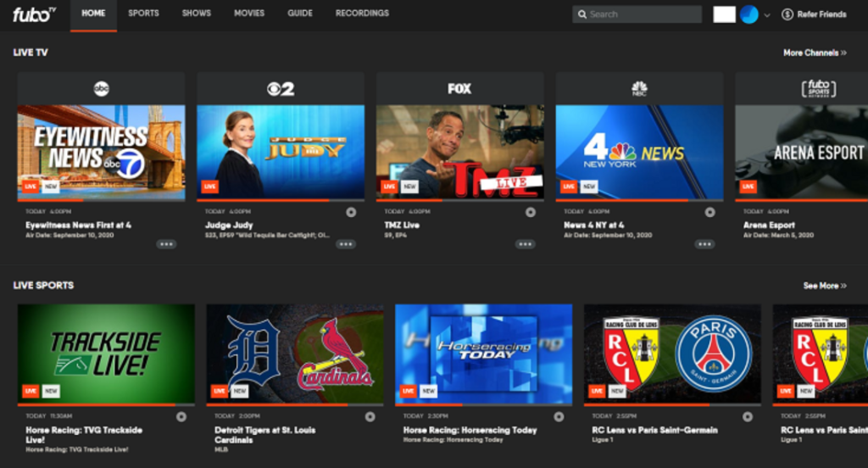Click NEW badge on Horseracing Today thumbnail
The width and height of the screenshot is (868, 468).
428,391
